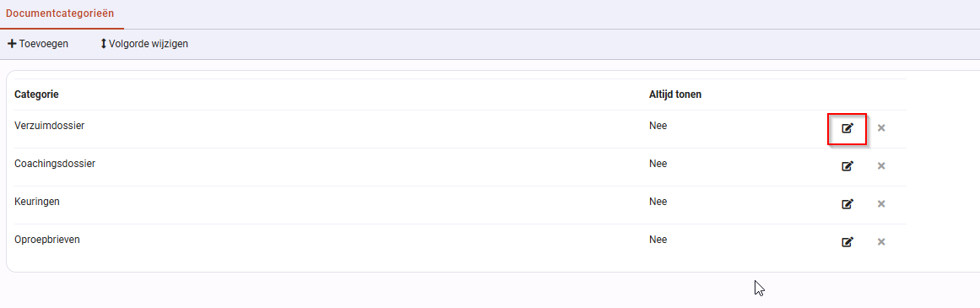Delete the Keuringen category
Image resolution: width=980 pixels, height=308 pixels.
point(881,203)
